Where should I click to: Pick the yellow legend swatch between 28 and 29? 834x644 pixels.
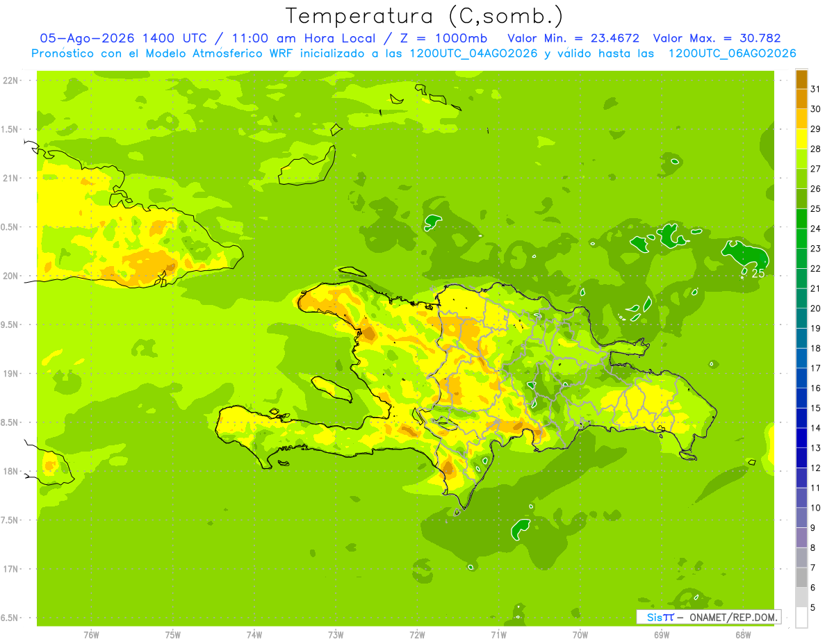[801, 139]
